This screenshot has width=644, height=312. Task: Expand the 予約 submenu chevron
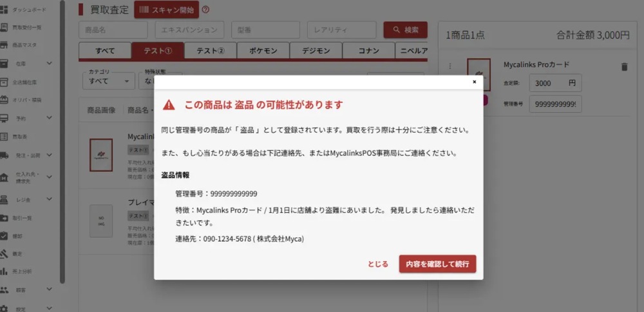point(50,118)
